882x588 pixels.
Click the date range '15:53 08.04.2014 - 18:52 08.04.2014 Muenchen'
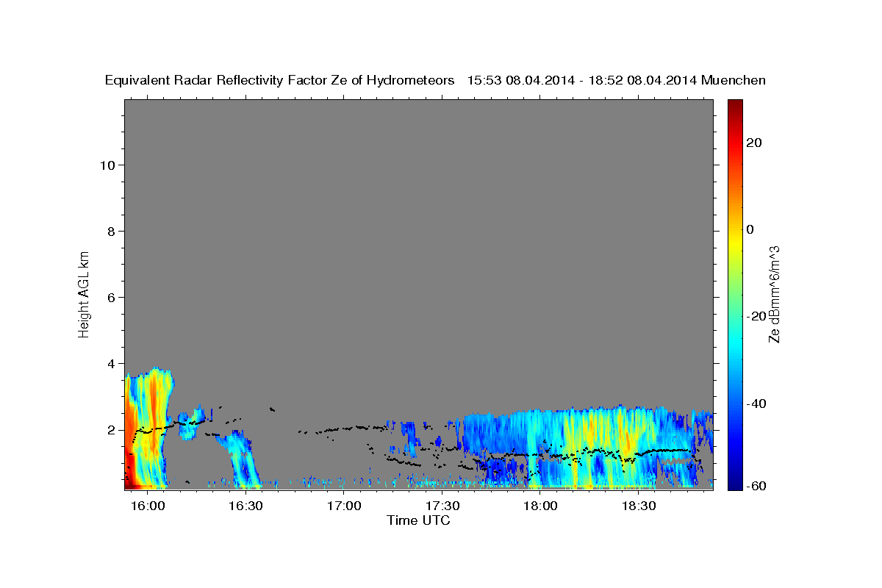pos(617,81)
